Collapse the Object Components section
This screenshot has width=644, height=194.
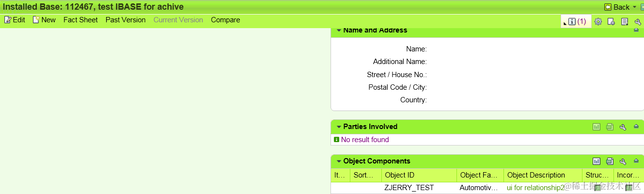338,161
